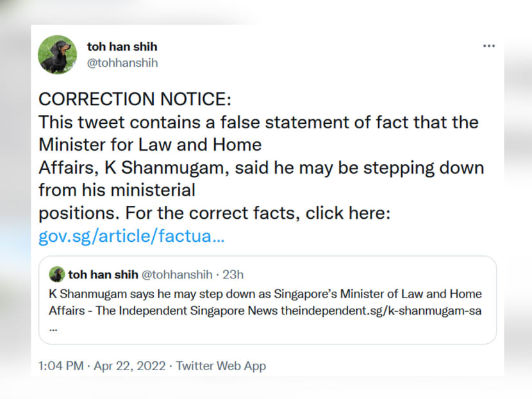Select the username toh han shih
The height and width of the screenshot is (399, 532).
[122, 46]
